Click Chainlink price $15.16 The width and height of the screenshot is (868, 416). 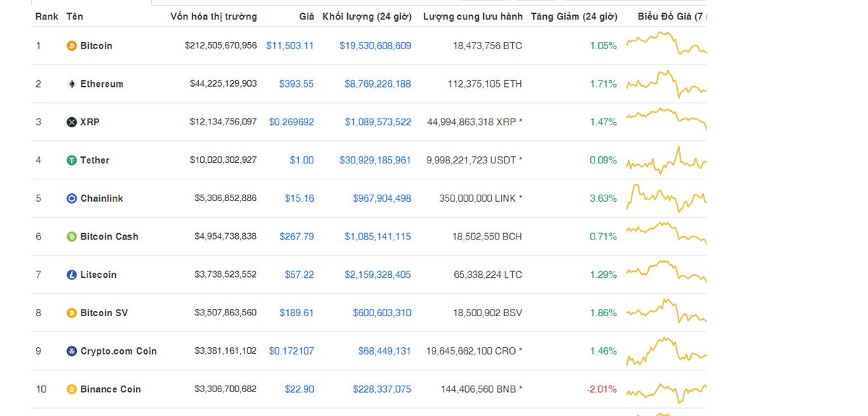click(299, 198)
